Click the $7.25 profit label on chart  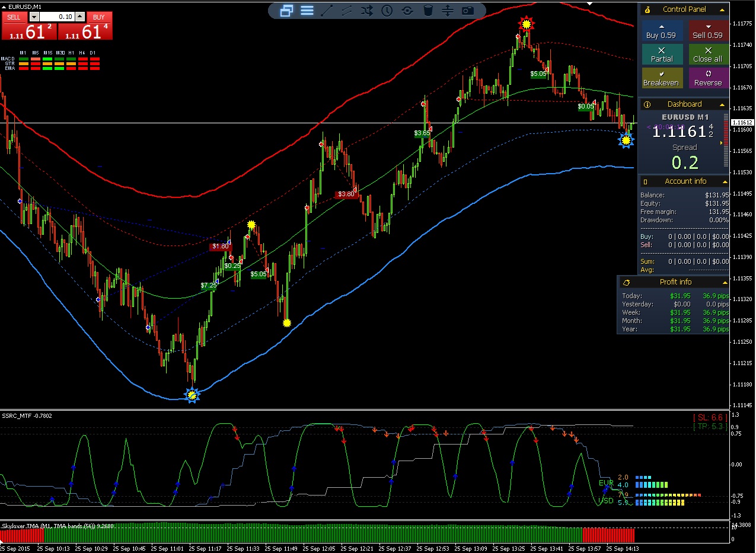point(208,285)
